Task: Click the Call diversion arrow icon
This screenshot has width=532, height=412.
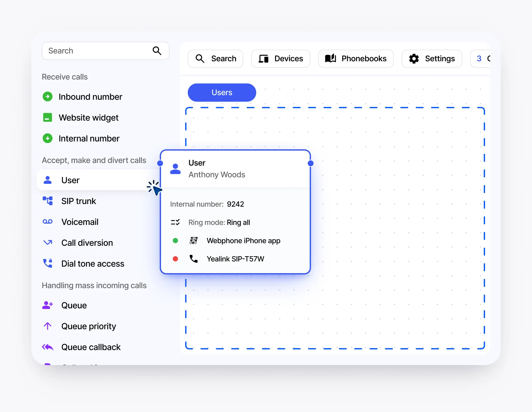Action: 48,243
